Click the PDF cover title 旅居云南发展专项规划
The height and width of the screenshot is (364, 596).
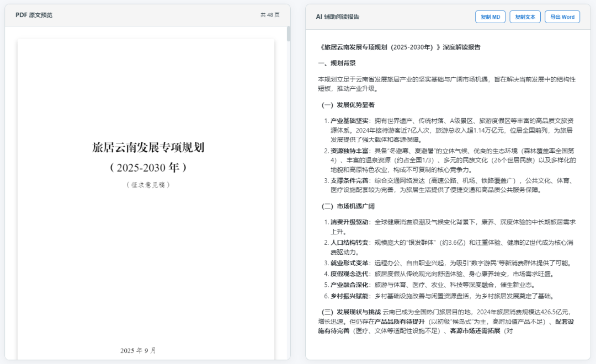click(x=148, y=147)
